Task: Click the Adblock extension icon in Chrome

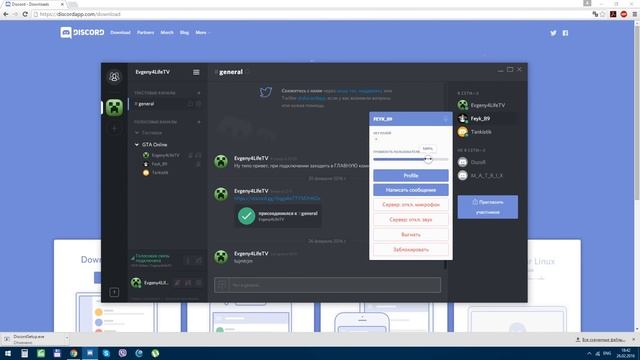Action: pos(623,14)
